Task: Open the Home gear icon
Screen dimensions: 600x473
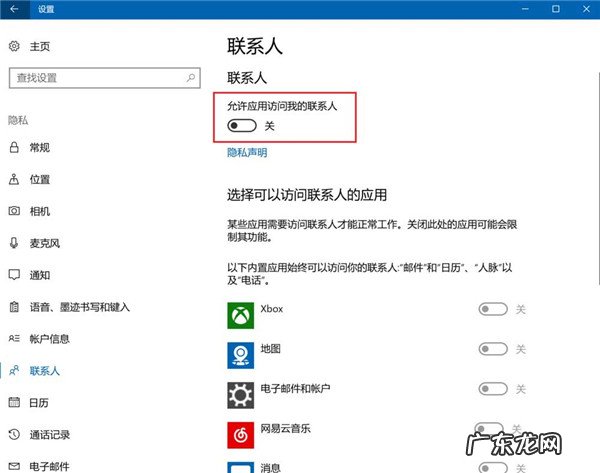Action: (14, 46)
